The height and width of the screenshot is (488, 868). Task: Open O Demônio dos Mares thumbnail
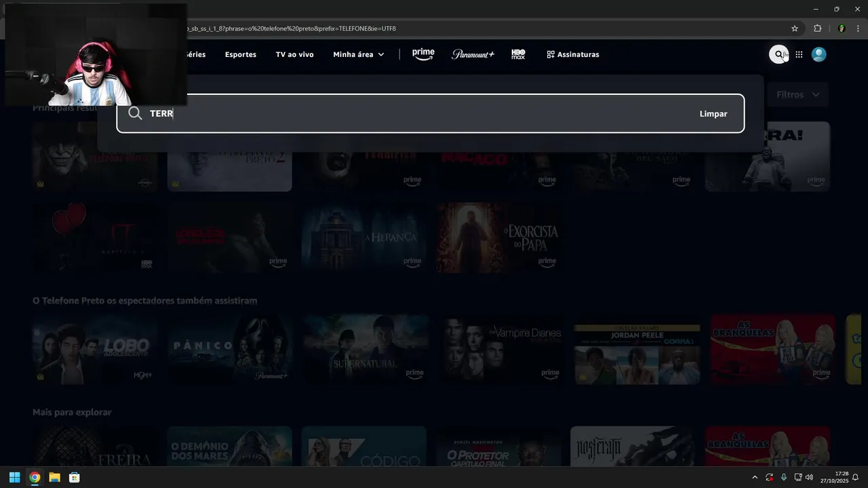click(229, 447)
